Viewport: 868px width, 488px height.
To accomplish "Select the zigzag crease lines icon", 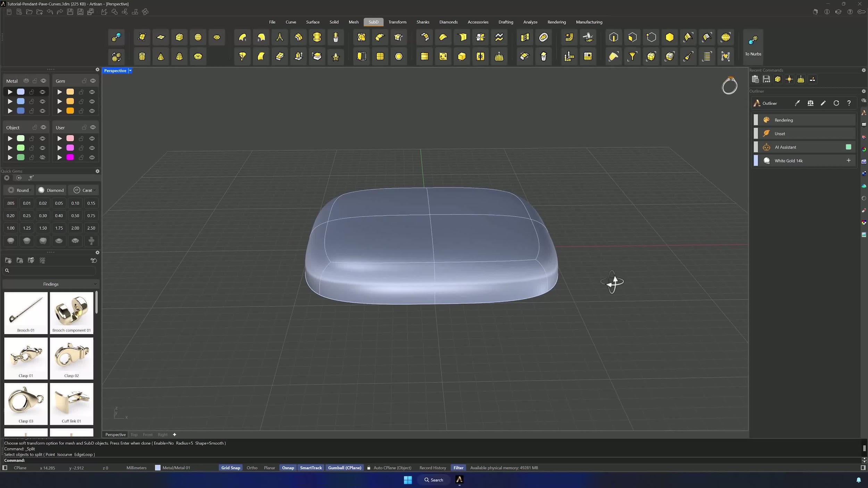I will tap(499, 37).
